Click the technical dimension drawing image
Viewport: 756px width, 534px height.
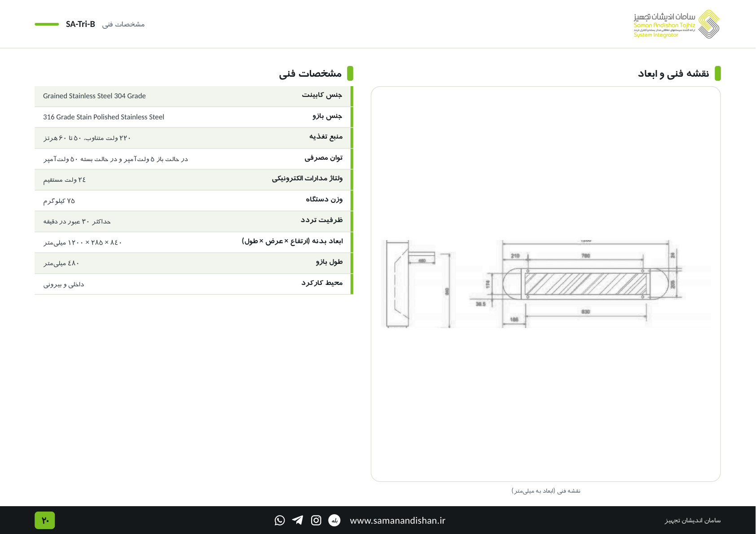coord(546,284)
